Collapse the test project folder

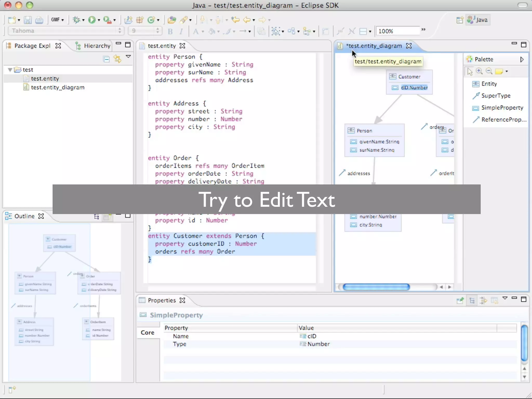tap(10, 70)
